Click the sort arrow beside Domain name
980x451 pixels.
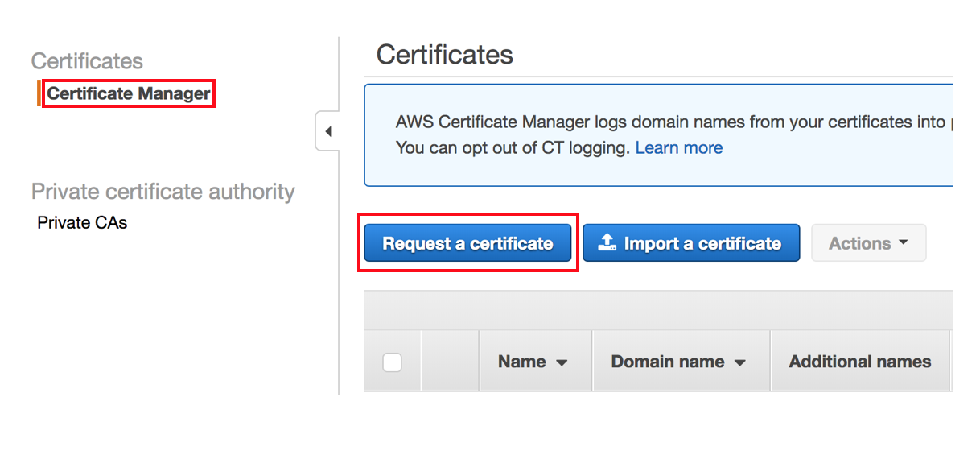click(x=739, y=363)
